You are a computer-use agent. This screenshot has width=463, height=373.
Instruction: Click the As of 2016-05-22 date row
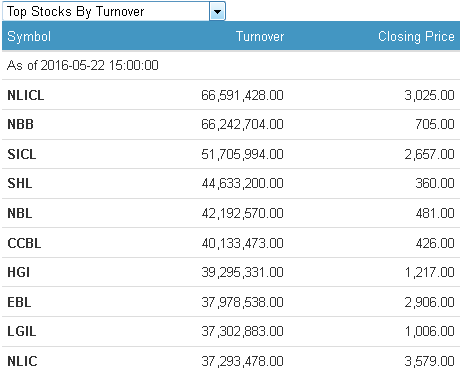231,65
